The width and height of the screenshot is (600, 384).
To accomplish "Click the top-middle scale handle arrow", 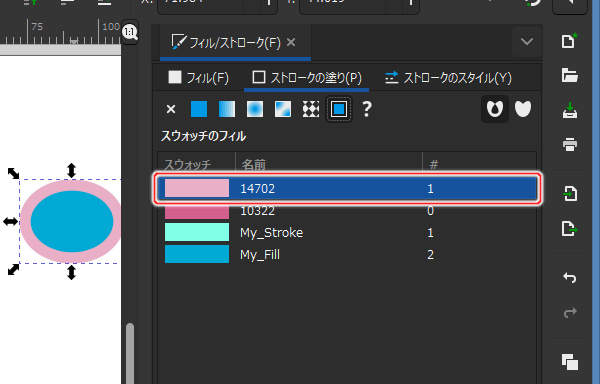I will [x=72, y=171].
